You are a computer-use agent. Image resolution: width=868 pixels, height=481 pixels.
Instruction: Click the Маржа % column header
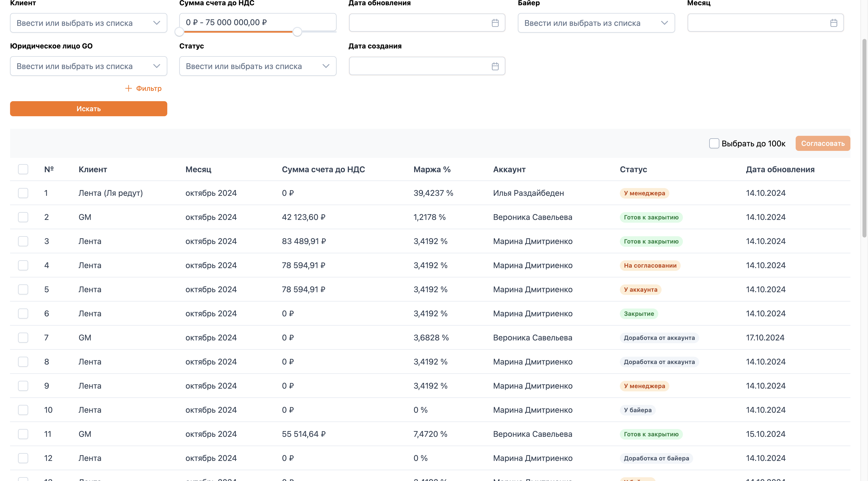tap(432, 169)
